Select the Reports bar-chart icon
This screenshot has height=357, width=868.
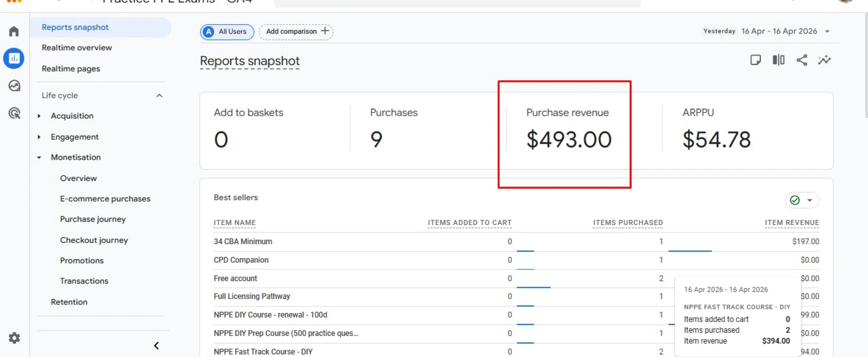click(x=14, y=58)
